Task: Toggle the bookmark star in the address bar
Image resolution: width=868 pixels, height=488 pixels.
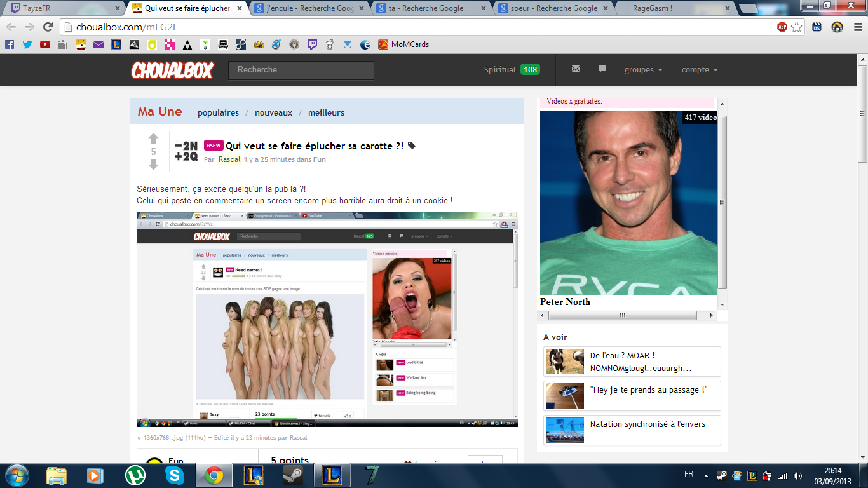Action: (x=797, y=27)
